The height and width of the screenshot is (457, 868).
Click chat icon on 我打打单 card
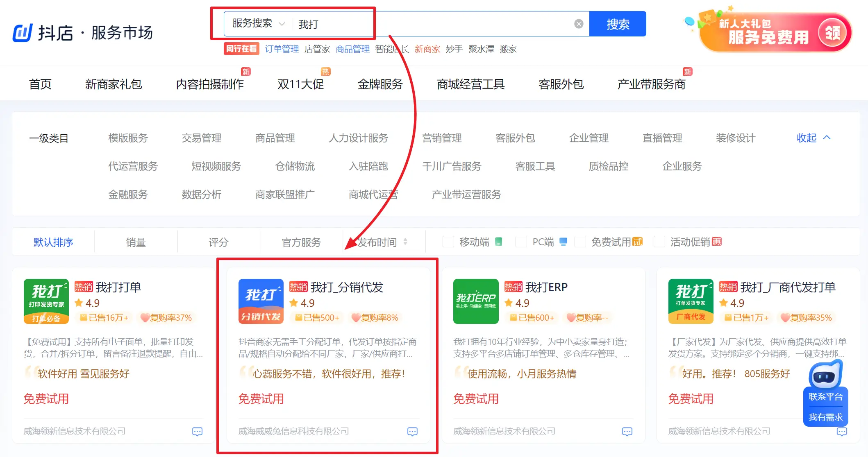[198, 431]
